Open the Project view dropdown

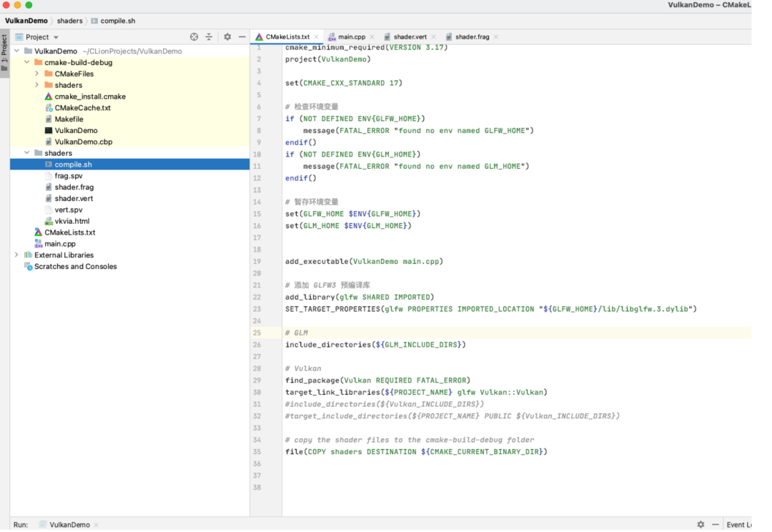click(56, 37)
